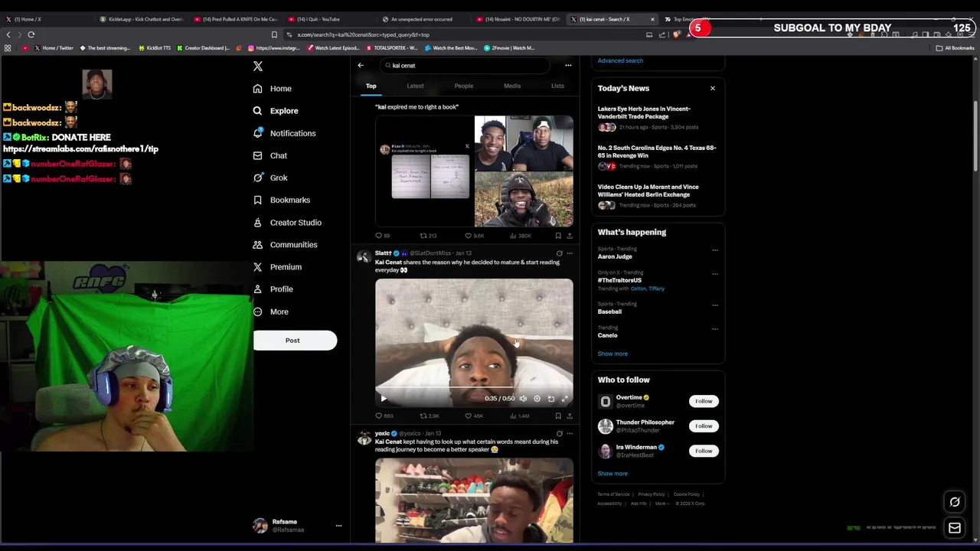
Task: Follow the Overtime account
Action: [x=704, y=401]
